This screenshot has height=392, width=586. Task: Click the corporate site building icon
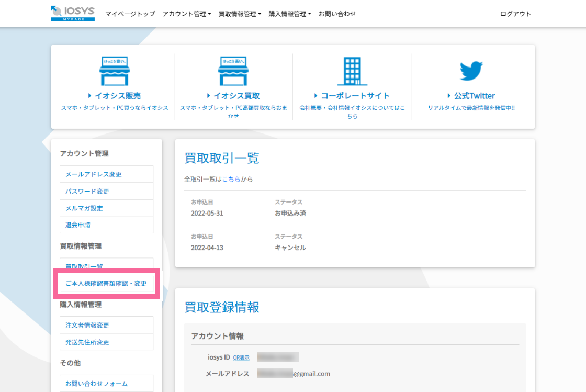tap(352, 71)
